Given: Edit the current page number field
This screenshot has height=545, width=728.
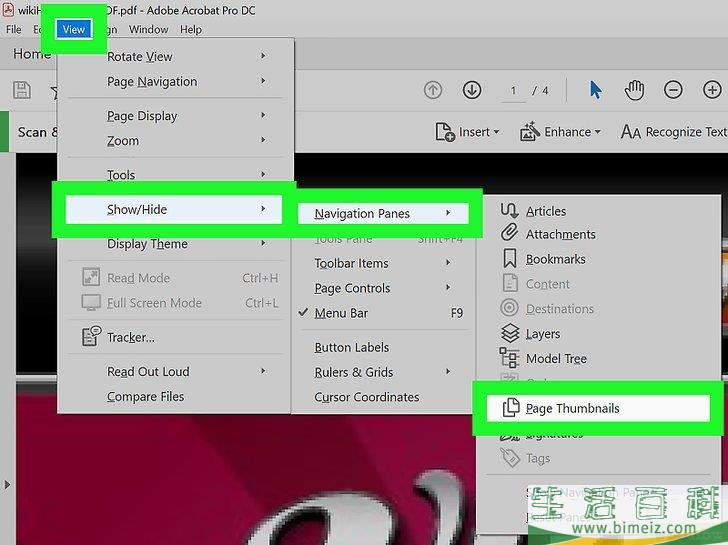Looking at the screenshot, I should coord(513,91).
